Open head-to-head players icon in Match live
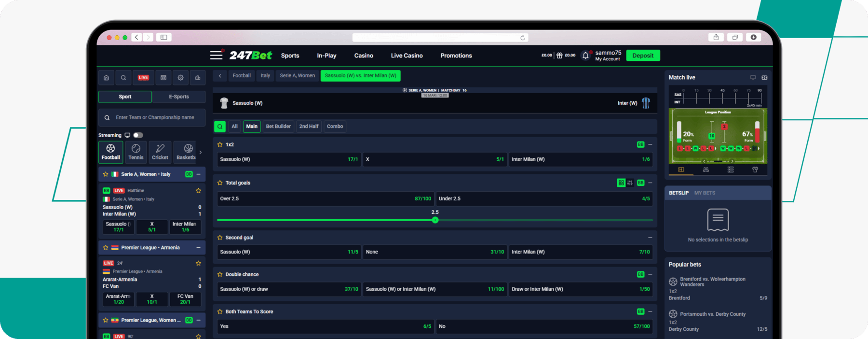Screen dimensions: 868x339 pos(706,169)
